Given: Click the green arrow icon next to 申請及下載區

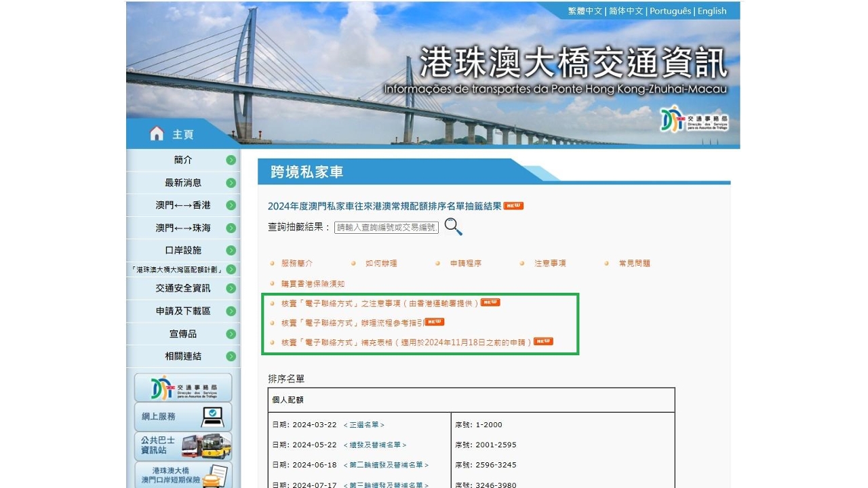Looking at the screenshot, I should pos(231,311).
